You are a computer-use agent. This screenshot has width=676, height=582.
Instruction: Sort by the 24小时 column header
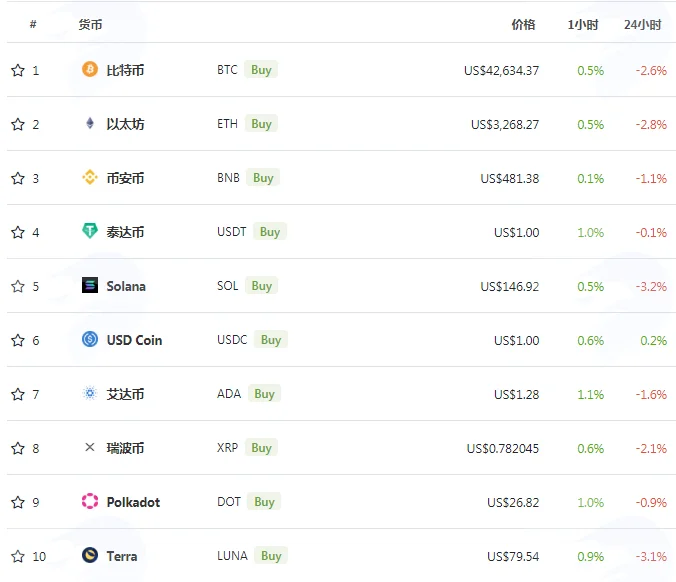click(642, 25)
